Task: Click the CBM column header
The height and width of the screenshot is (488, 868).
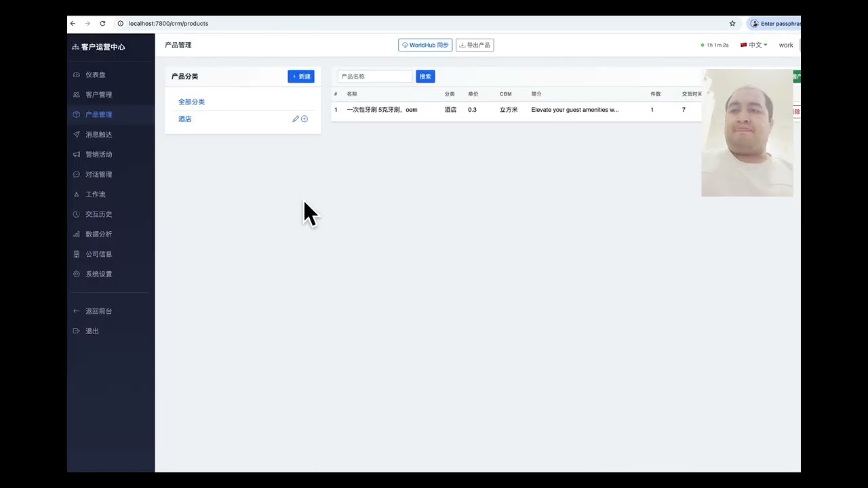Action: [x=506, y=94]
